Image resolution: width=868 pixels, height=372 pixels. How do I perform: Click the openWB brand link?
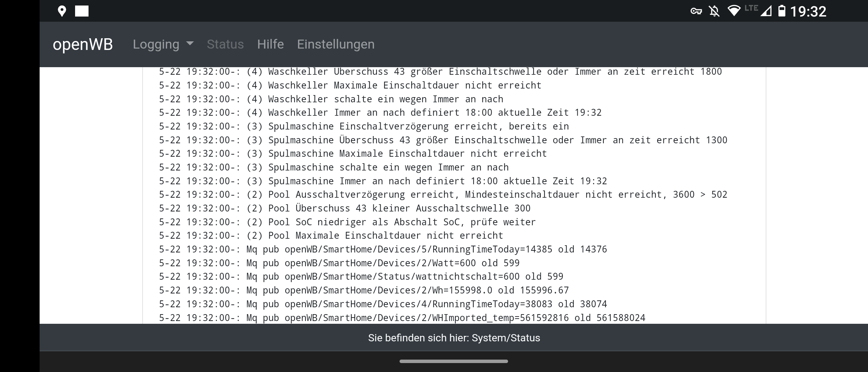click(x=83, y=44)
